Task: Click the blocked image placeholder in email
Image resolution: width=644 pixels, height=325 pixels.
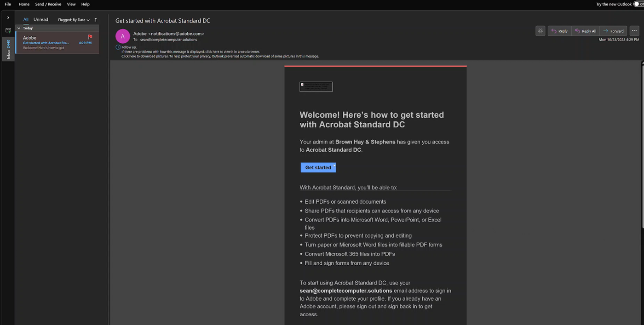Action: (x=316, y=86)
